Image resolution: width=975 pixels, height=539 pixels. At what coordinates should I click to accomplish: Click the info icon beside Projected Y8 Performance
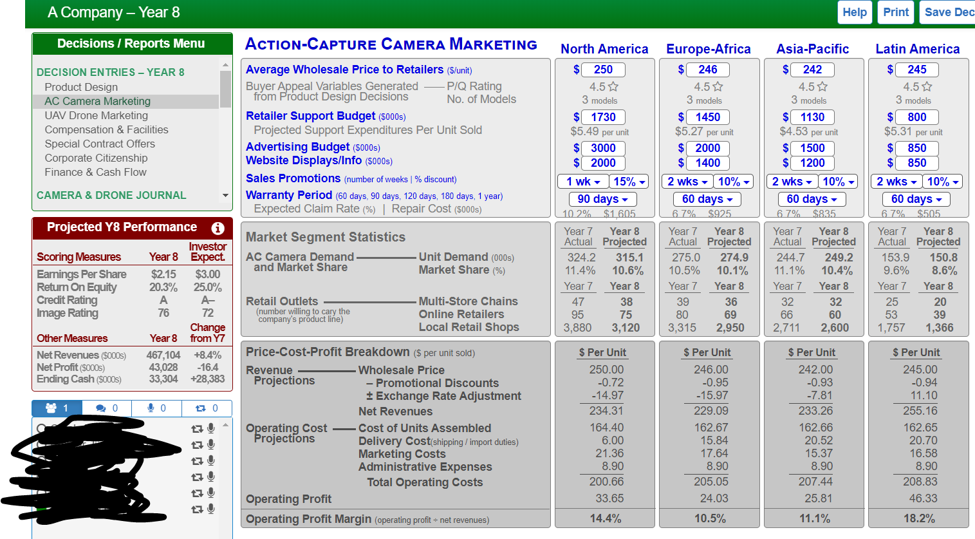click(x=218, y=228)
